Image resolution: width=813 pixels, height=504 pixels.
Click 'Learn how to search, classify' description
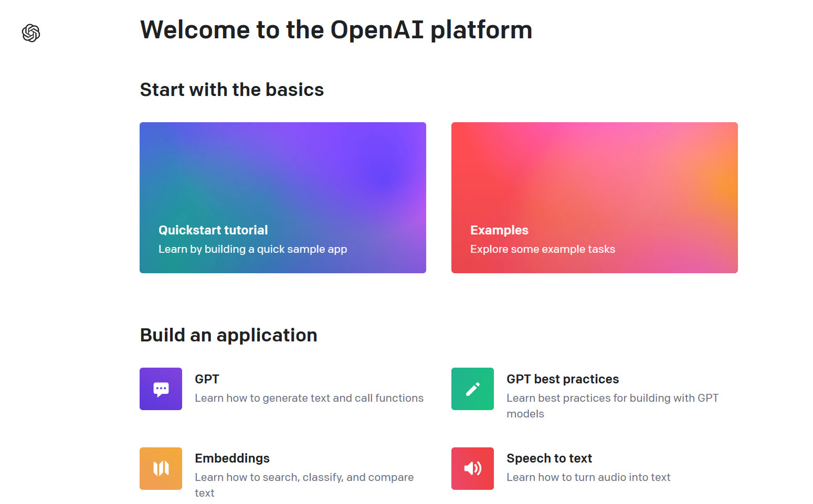(304, 477)
